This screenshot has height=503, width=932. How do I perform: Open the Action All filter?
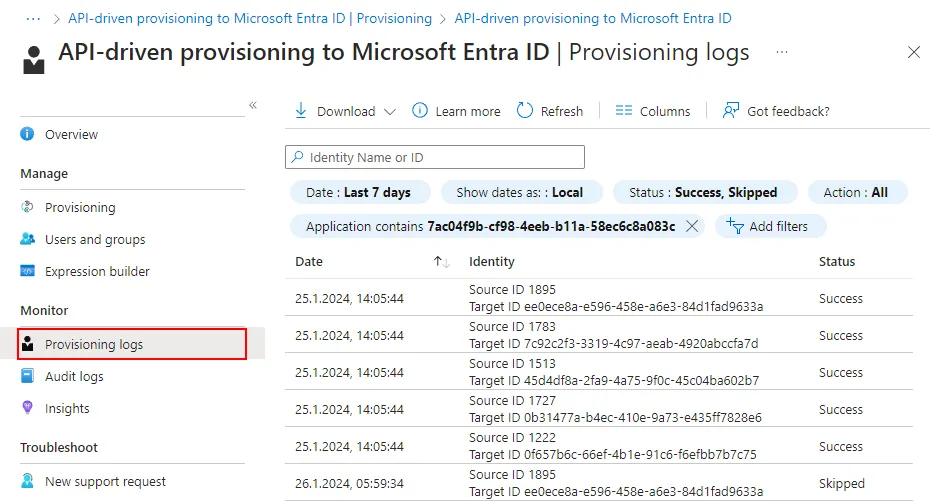(x=855, y=192)
